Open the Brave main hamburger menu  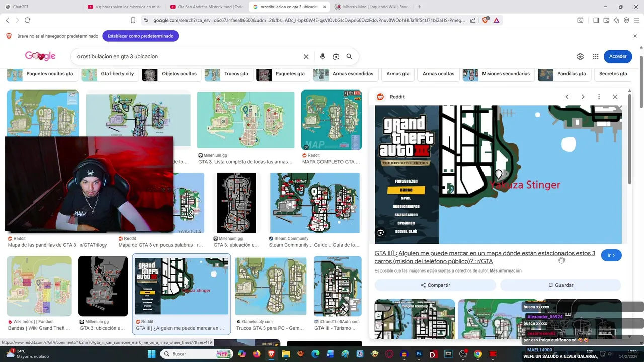(x=636, y=20)
